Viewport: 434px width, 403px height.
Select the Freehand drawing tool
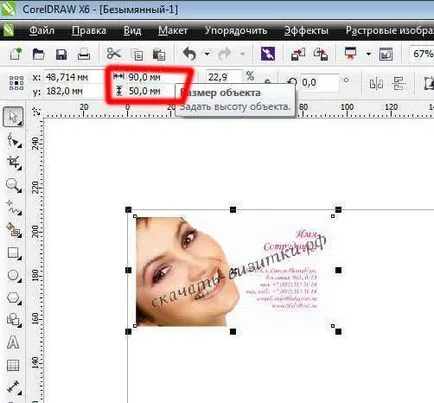[13, 207]
